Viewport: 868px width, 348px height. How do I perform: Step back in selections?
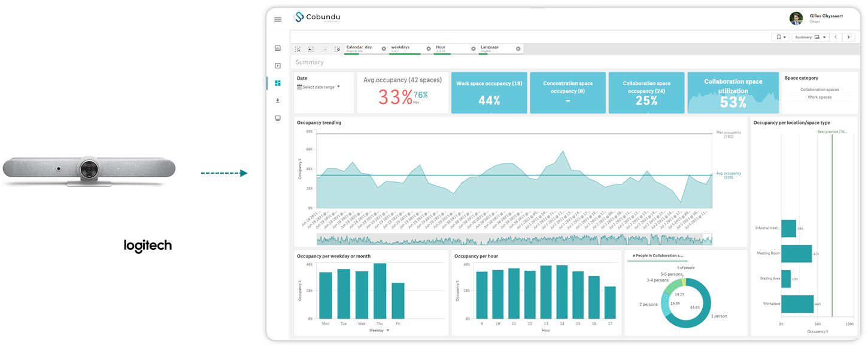pos(311,49)
